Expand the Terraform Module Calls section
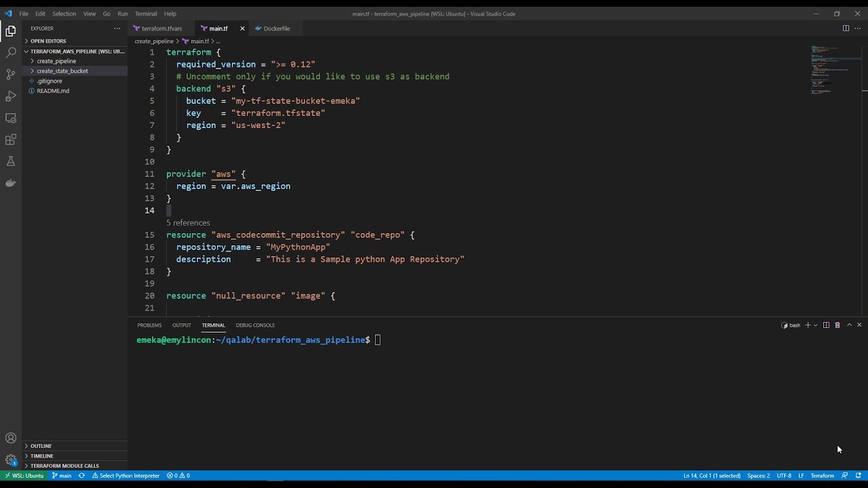This screenshot has width=868, height=488. (x=75, y=466)
